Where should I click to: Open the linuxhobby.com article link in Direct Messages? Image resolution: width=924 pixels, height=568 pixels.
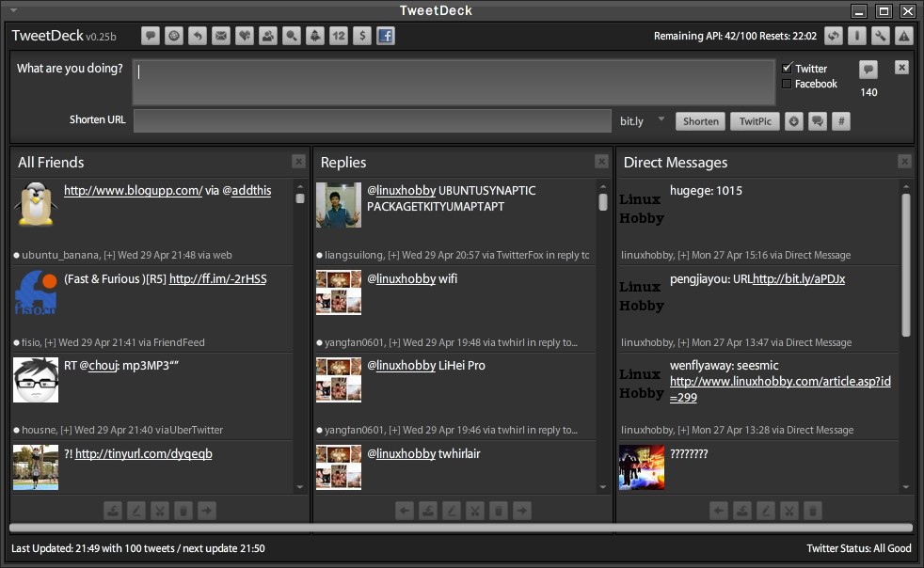tap(780, 389)
